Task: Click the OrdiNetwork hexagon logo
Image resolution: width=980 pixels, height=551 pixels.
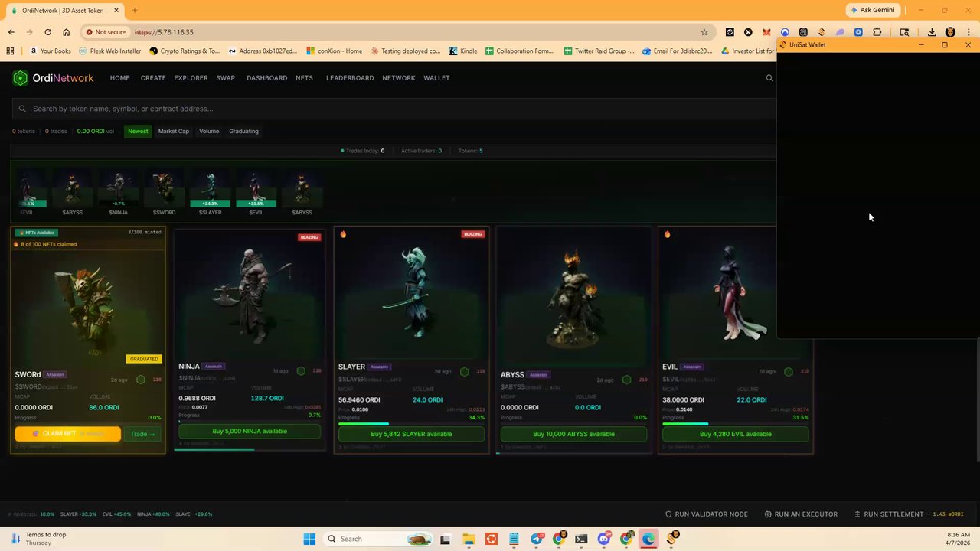Action: pyautogui.click(x=21, y=78)
